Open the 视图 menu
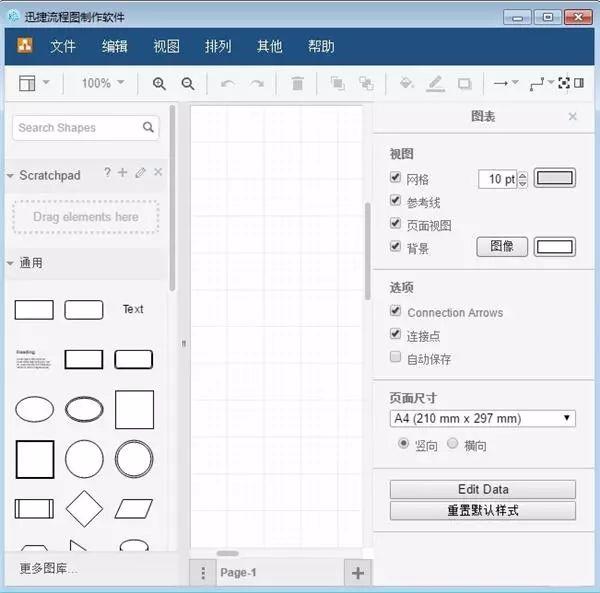 pos(166,46)
